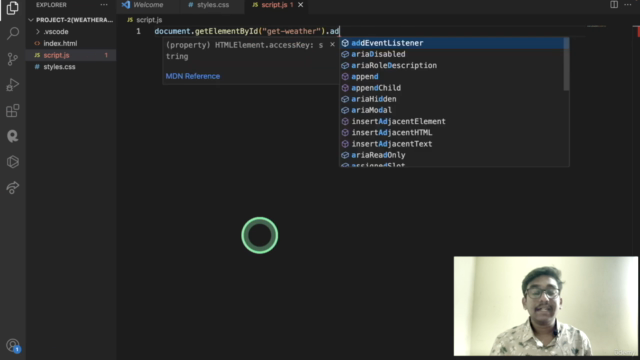The height and width of the screenshot is (360, 640).
Task: Open styles.css in the explorer
Action: [71, 67]
